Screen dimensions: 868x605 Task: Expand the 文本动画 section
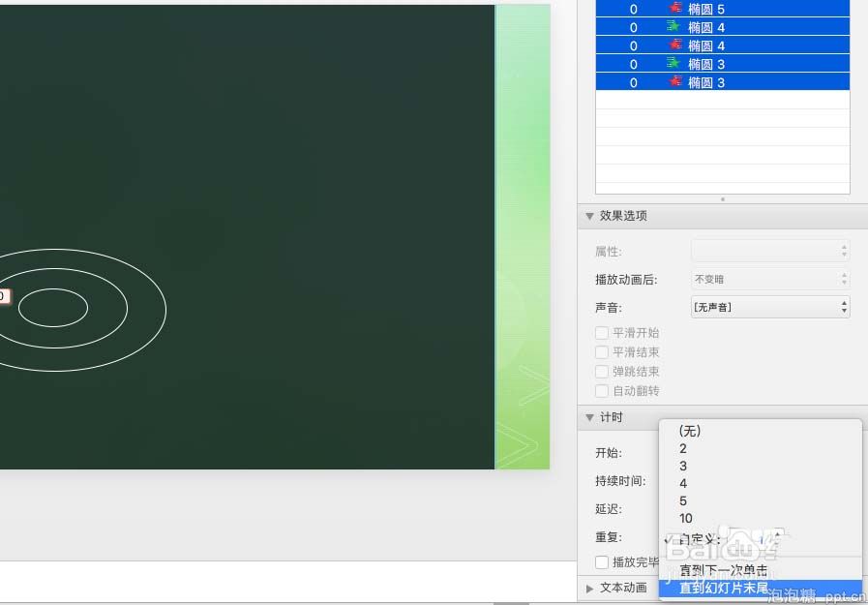[x=590, y=588]
